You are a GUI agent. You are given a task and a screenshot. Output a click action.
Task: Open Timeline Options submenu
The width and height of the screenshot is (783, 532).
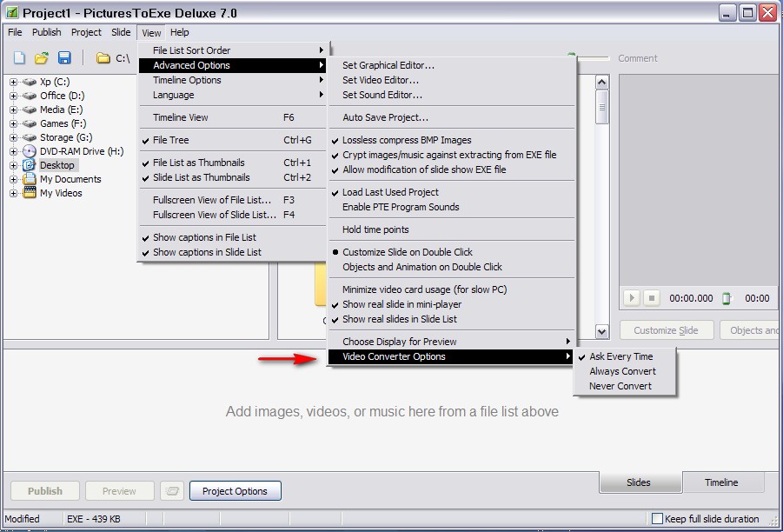[x=233, y=81]
